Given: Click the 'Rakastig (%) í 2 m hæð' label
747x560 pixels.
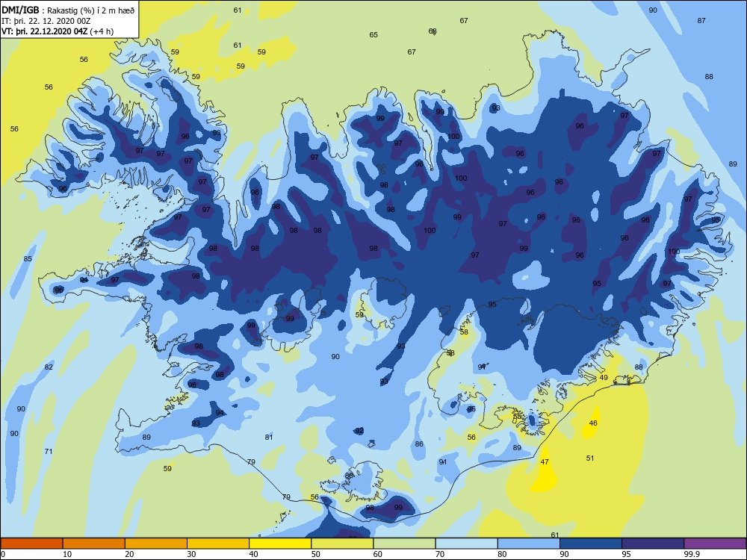Looking at the screenshot, I should coord(91,10).
